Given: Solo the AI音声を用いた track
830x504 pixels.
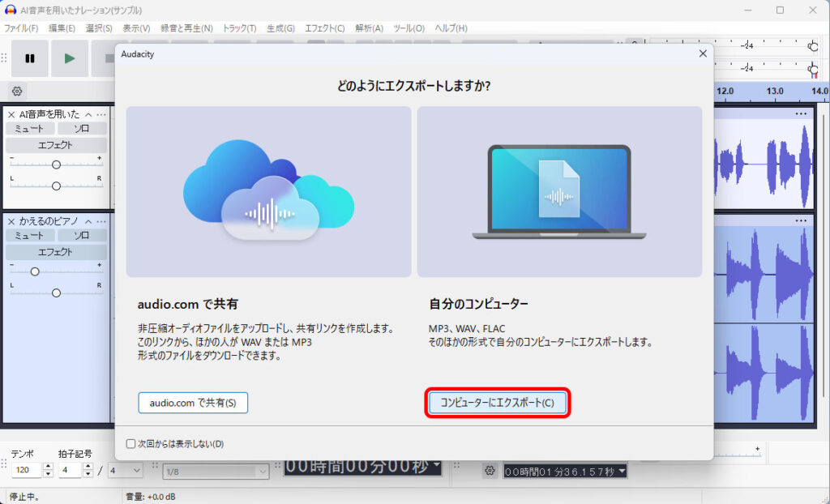Looking at the screenshot, I should (82, 129).
